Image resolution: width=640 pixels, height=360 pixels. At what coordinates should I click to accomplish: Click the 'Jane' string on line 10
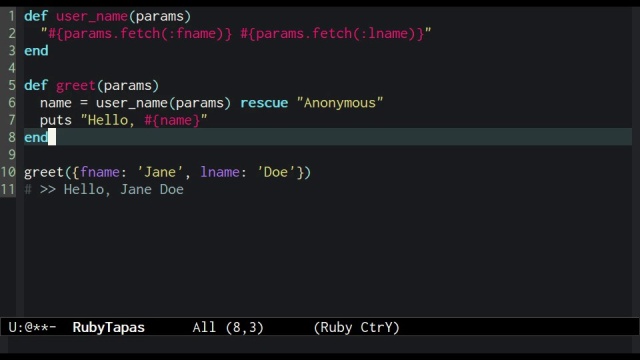click(x=160, y=172)
